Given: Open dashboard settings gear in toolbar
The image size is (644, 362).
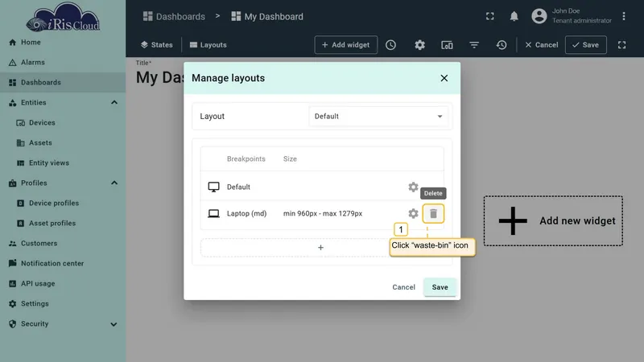Looking at the screenshot, I should (x=419, y=45).
